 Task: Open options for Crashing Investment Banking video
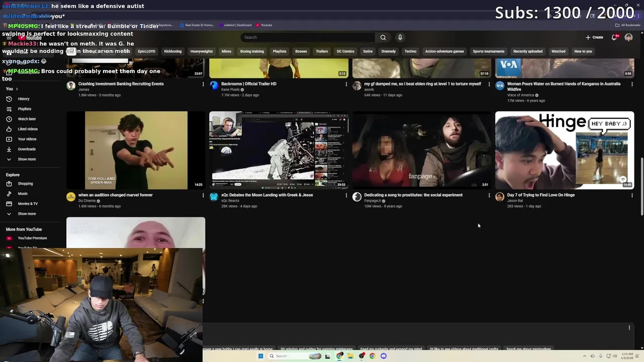[x=203, y=84]
